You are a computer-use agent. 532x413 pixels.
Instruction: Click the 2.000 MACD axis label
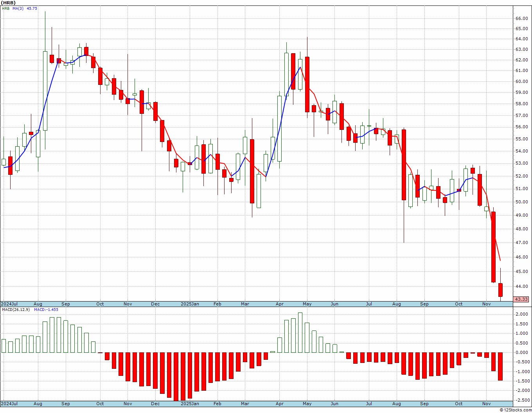[x=522, y=314]
